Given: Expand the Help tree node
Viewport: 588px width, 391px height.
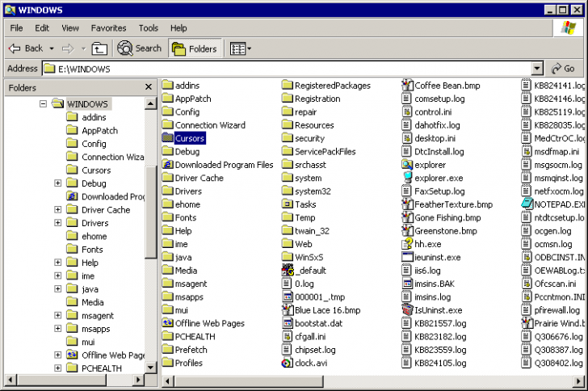Looking at the screenshot, I should coord(58,263).
